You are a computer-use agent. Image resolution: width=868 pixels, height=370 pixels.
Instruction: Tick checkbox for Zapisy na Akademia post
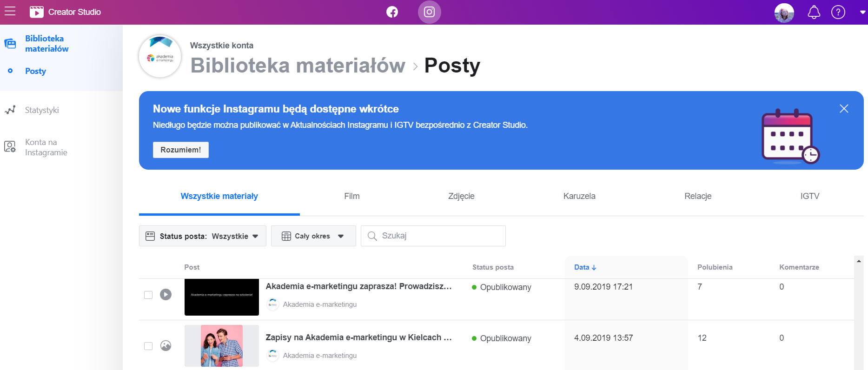pyautogui.click(x=148, y=346)
